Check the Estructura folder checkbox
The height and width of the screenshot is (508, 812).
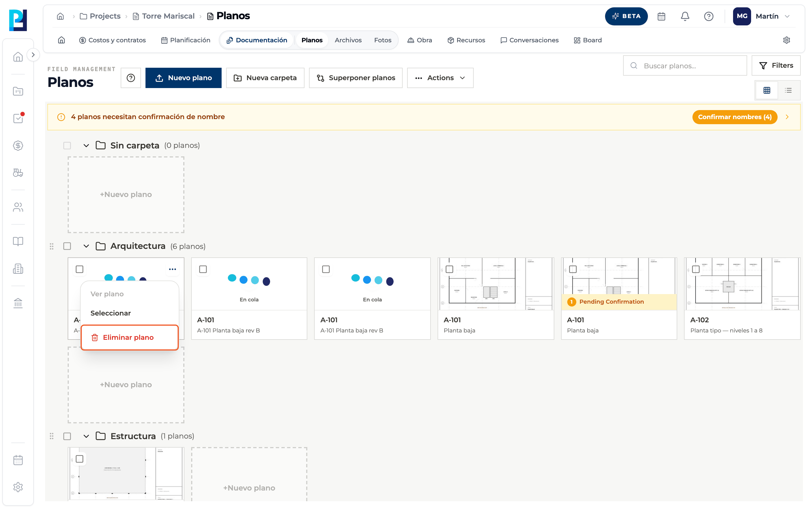67,436
